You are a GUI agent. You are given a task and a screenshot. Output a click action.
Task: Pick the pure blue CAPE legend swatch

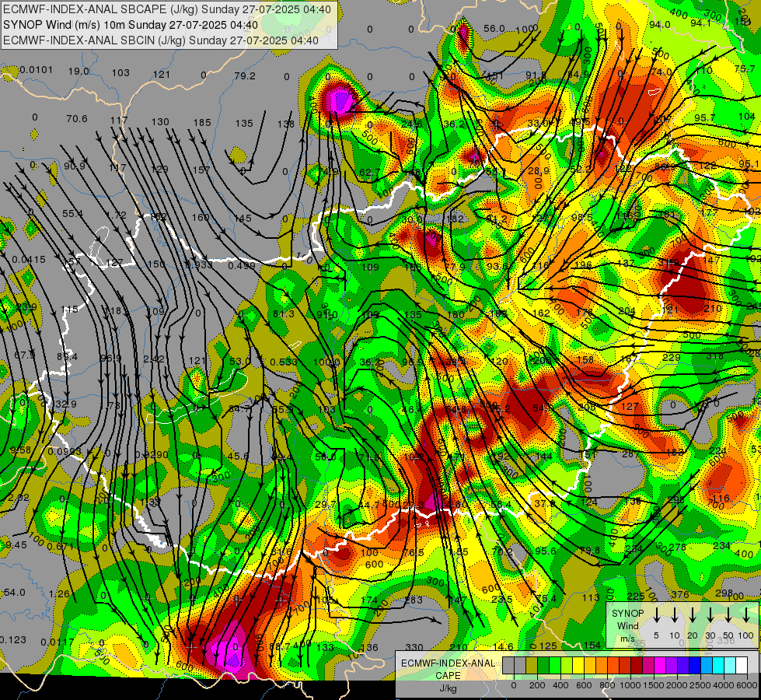point(695,665)
